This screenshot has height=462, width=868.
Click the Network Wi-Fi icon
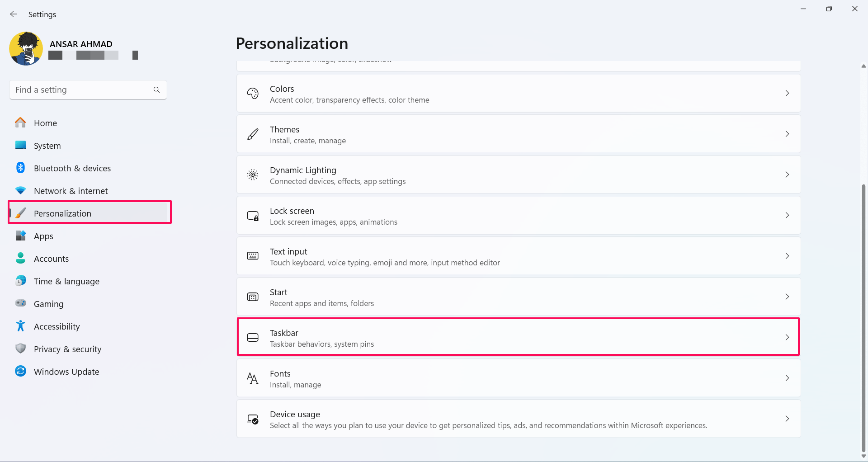click(x=20, y=190)
